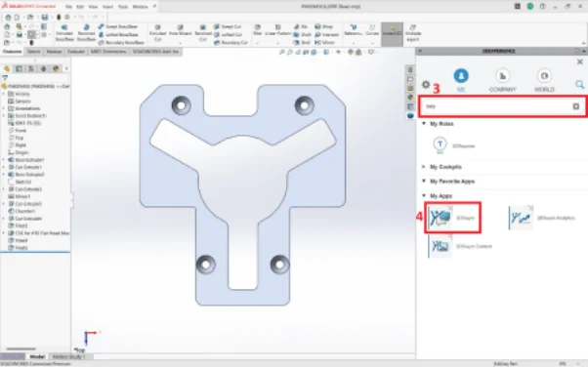Select the Revolved Boss/Base tool
Image resolution: width=588 pixels, height=368 pixels.
coord(86,33)
